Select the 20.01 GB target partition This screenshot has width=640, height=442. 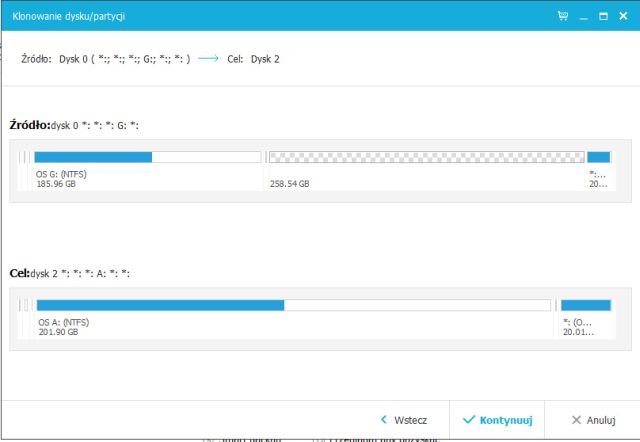[x=585, y=320]
